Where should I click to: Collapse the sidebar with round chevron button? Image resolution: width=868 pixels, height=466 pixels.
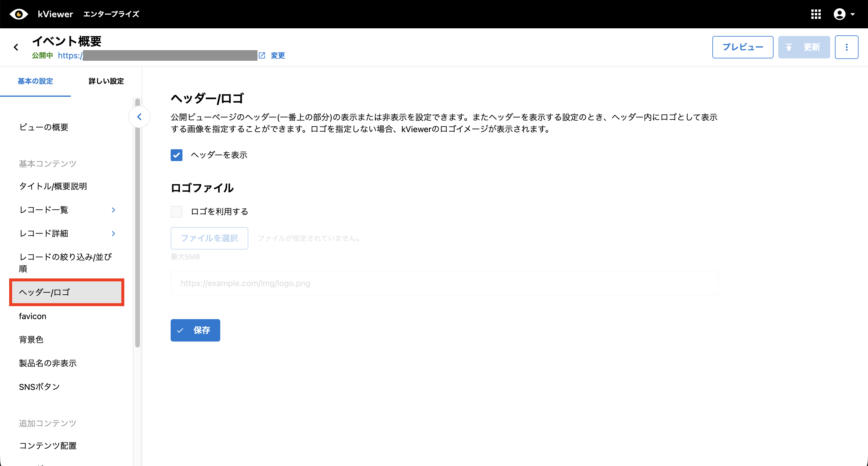pyautogui.click(x=139, y=117)
